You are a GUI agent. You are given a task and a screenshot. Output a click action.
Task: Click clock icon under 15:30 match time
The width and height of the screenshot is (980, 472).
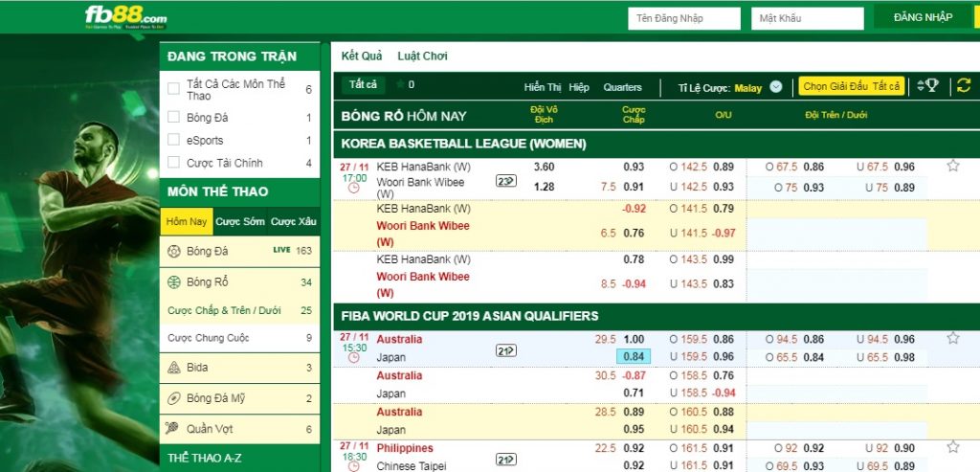click(354, 358)
